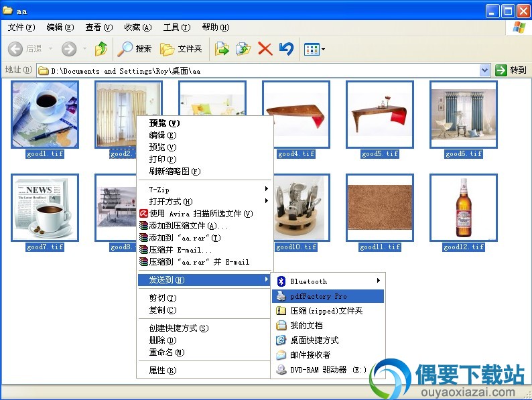Open 属性(R) properties entry
Viewport: 532px width, 400px height.
204,371
